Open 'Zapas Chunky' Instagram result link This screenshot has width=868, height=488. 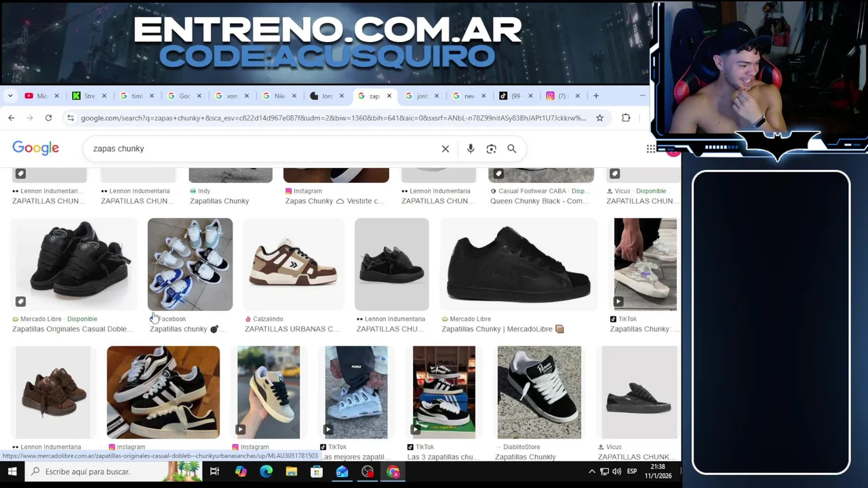[335, 201]
